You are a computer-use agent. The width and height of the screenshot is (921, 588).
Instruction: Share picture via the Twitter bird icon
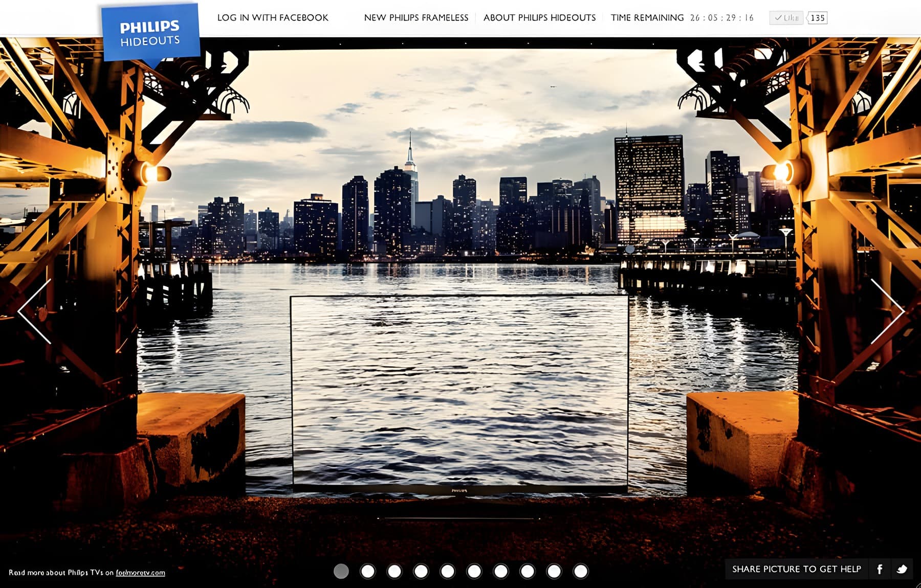902,569
